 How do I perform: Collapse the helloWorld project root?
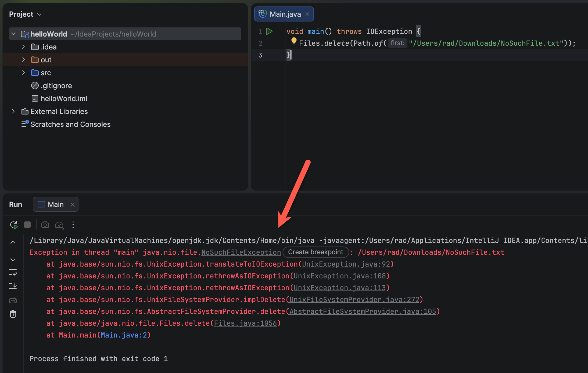(13, 34)
